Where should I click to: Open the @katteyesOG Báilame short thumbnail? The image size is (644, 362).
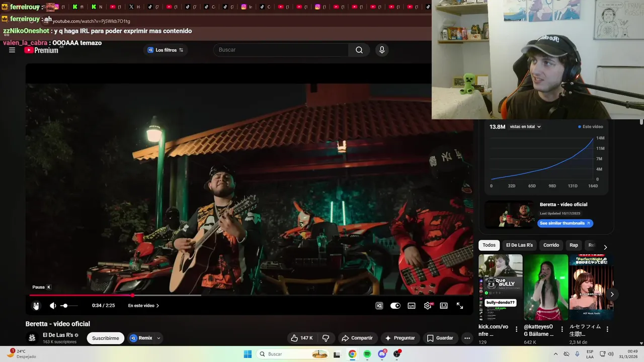546,287
